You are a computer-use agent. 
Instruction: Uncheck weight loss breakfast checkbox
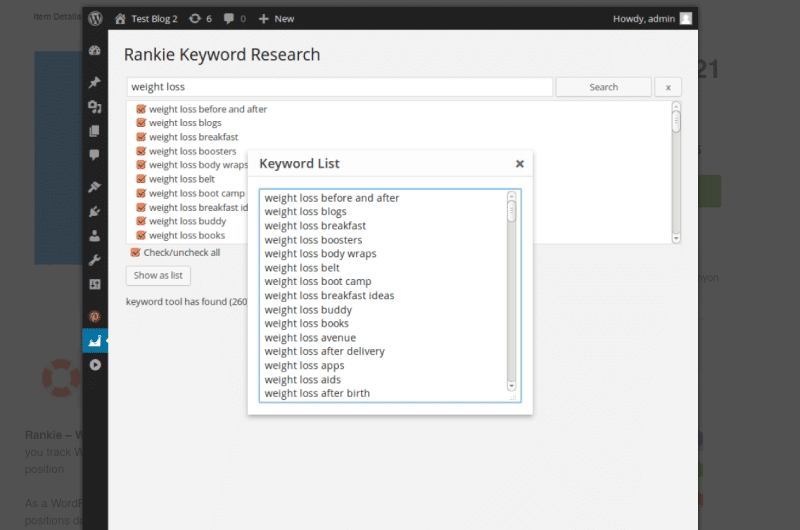[141, 137]
